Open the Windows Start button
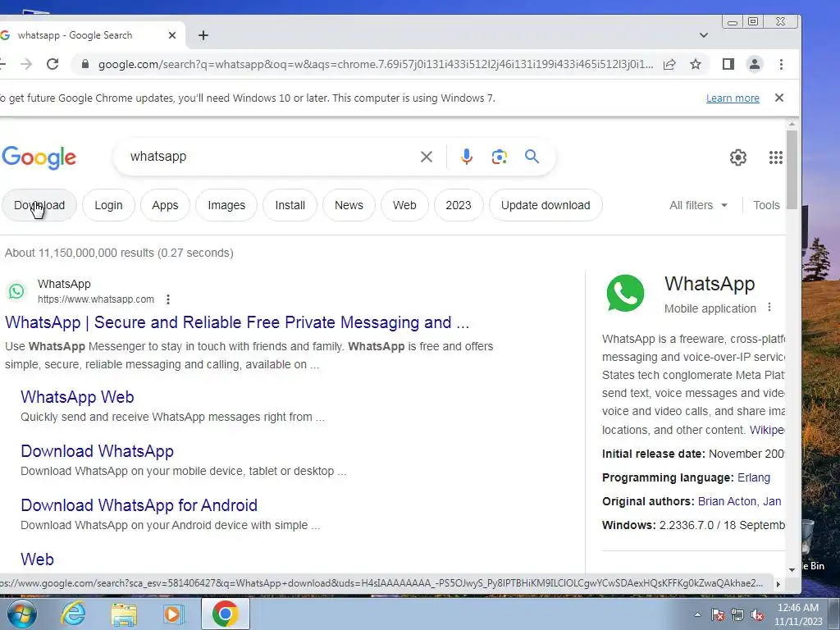 coord(22,614)
